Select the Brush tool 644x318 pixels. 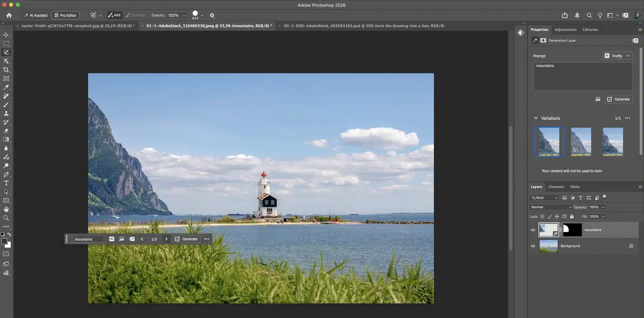point(6,105)
